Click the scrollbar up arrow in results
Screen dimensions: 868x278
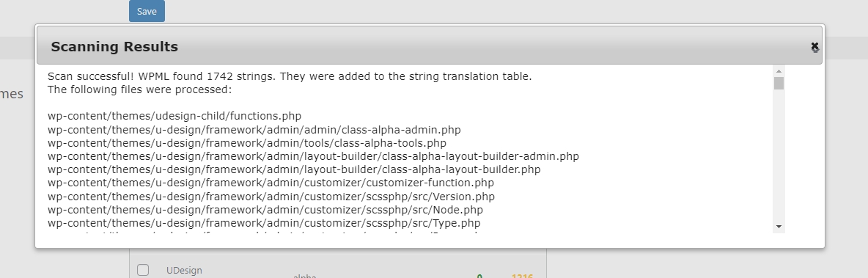(x=779, y=71)
